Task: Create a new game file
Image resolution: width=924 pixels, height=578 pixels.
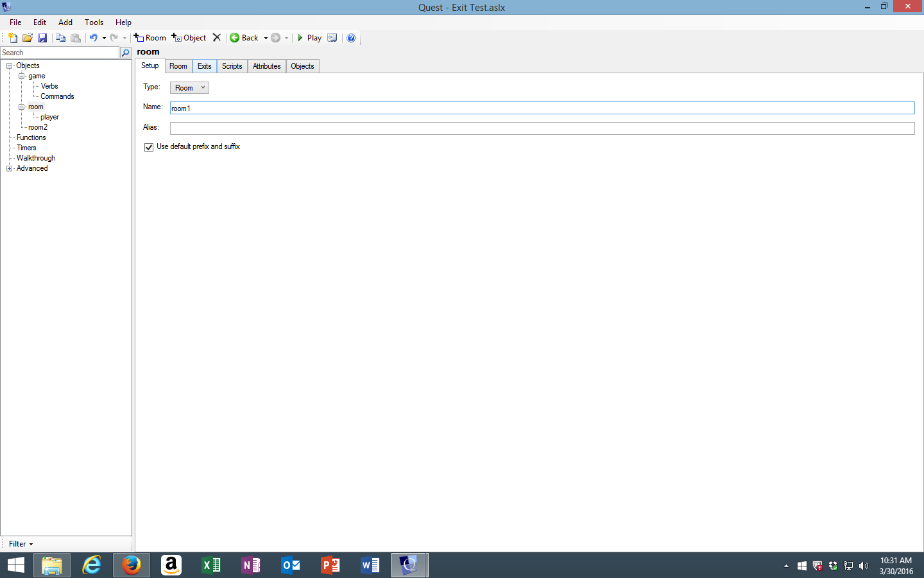Action: click(x=12, y=38)
